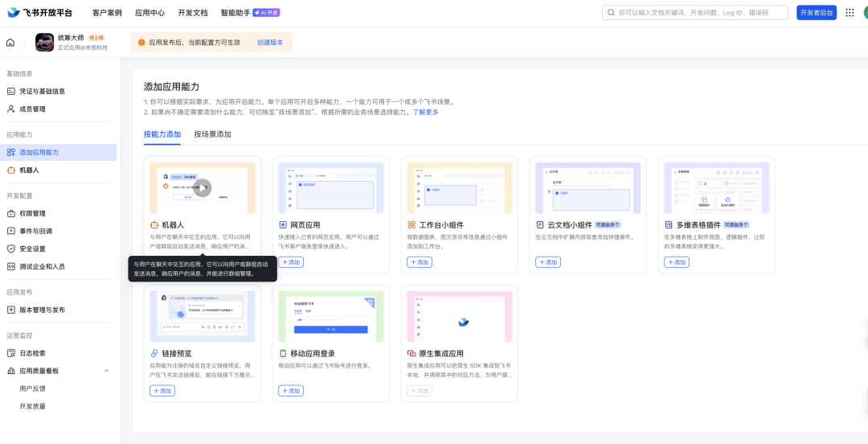Click the 添加应用能力 sidebar icon
Image resolution: width=868 pixels, height=444 pixels.
[10, 153]
